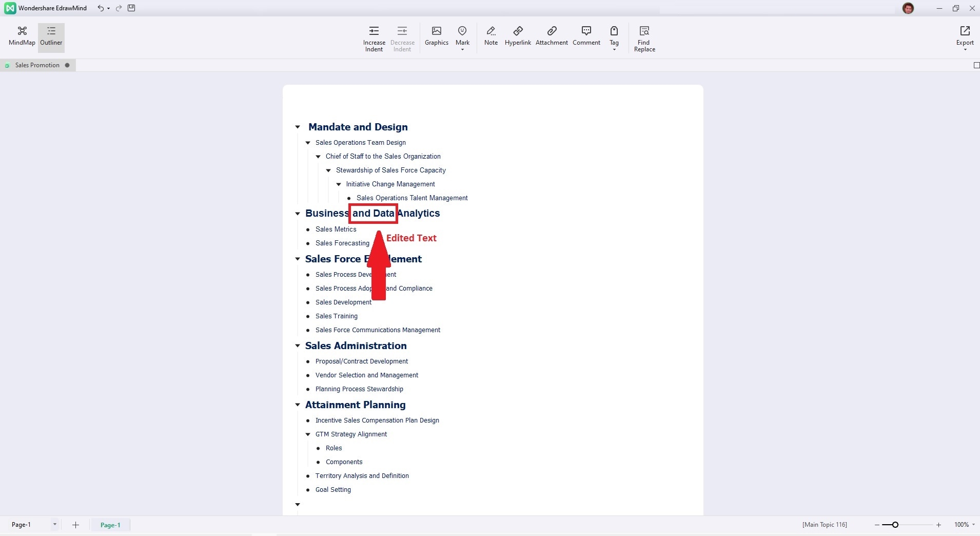Add a new page
The image size is (980, 536).
(x=75, y=525)
